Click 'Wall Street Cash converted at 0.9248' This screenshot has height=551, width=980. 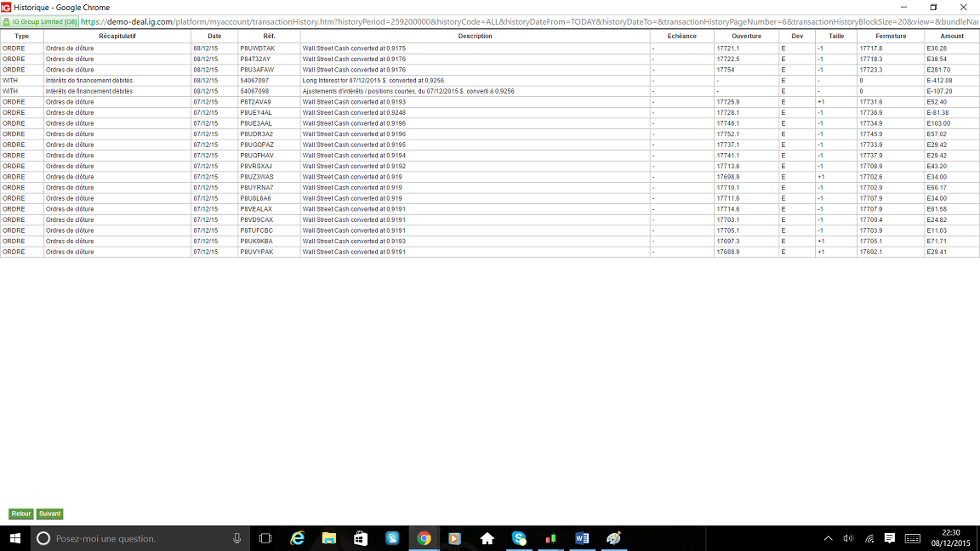[354, 112]
